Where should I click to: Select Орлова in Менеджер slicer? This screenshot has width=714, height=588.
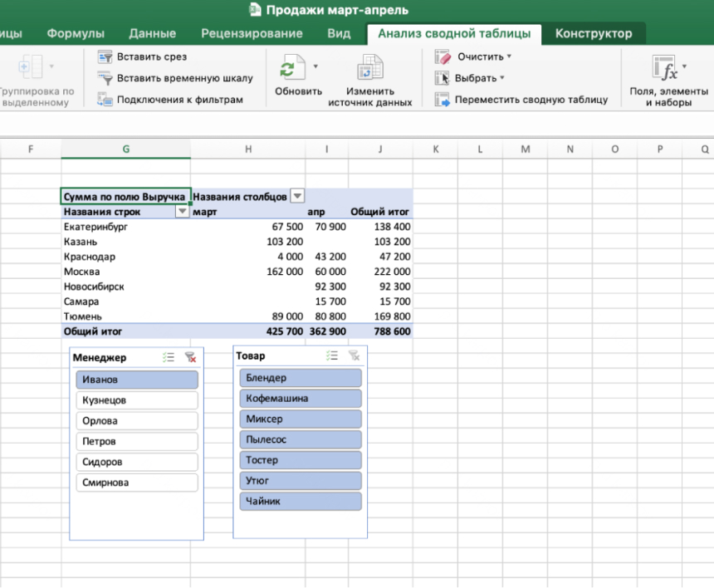tap(137, 421)
